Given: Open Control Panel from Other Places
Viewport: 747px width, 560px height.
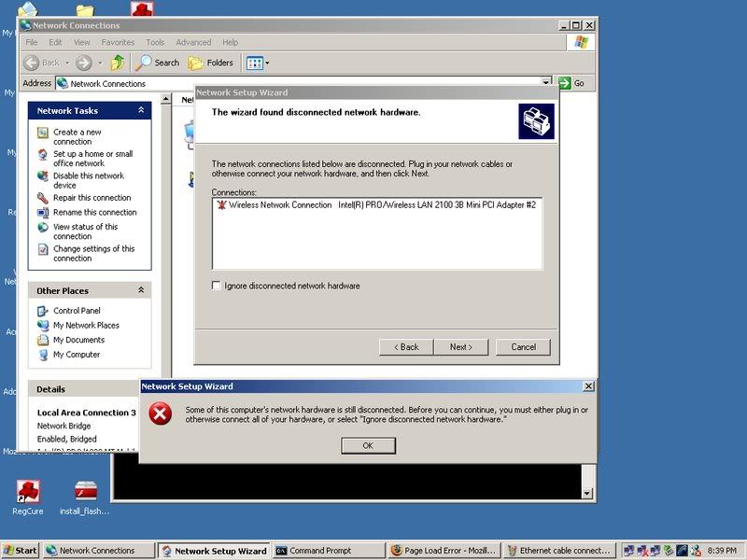Looking at the screenshot, I should point(77,311).
